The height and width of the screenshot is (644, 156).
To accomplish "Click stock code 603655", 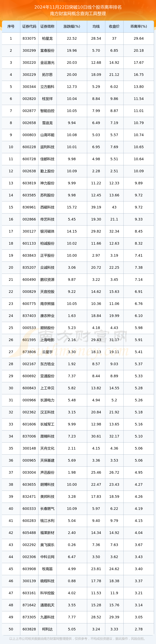I will tap(29, 485).
